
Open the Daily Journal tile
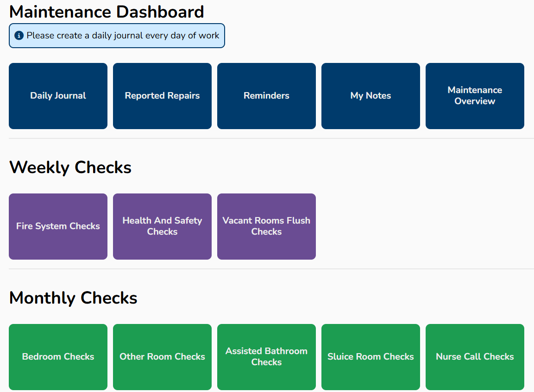58,96
